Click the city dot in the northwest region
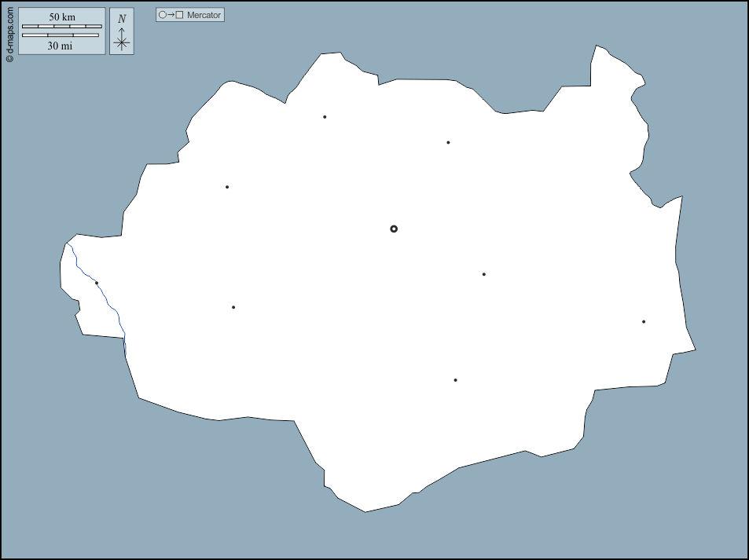The height and width of the screenshot is (560, 749). 226,186
